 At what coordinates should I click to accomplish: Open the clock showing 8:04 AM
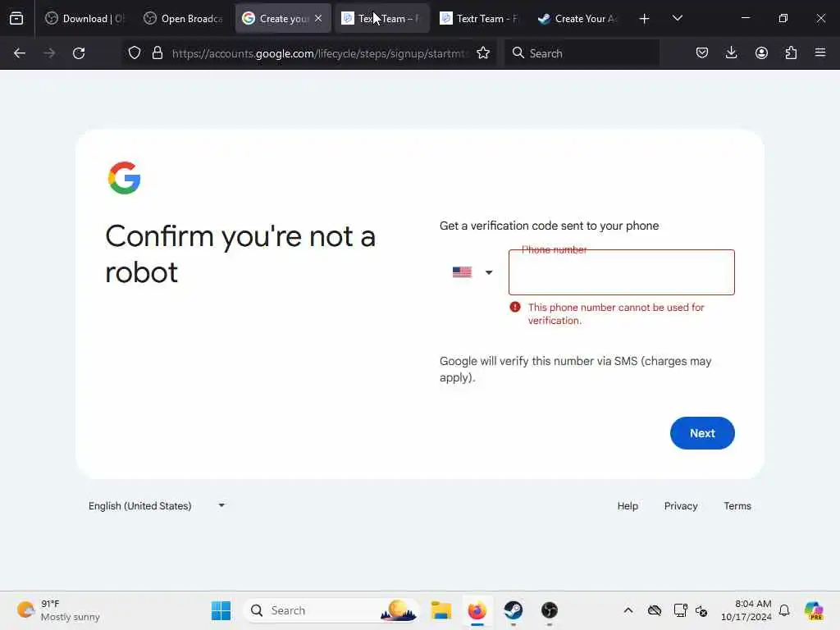[x=746, y=610]
